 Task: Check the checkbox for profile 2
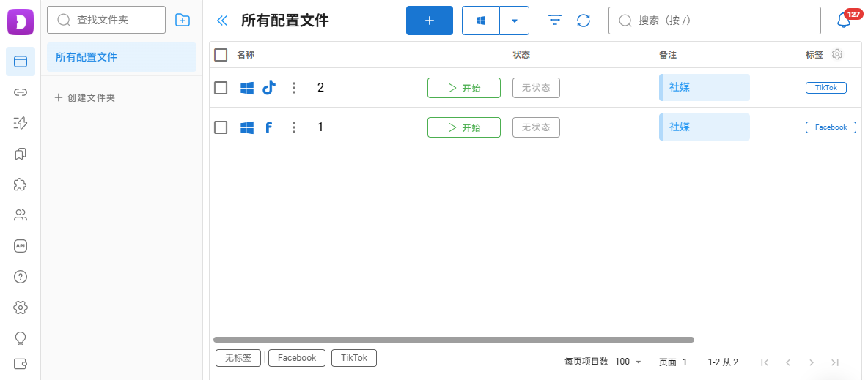click(221, 87)
